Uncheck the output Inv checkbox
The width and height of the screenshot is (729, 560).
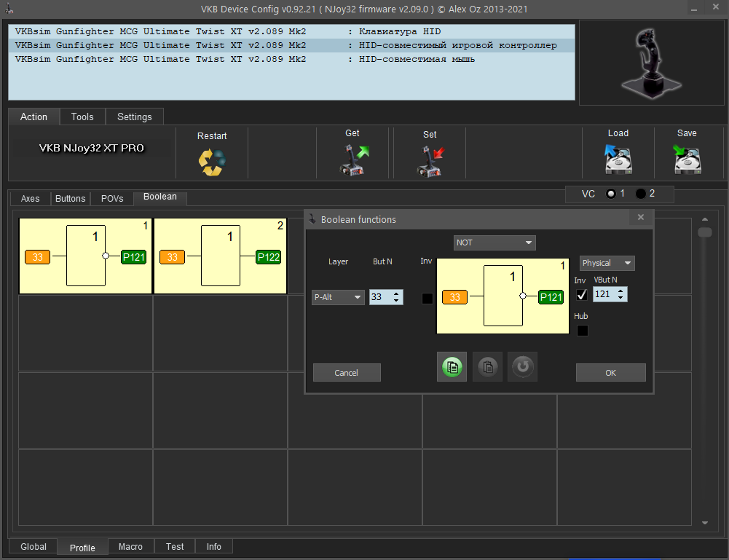click(582, 295)
